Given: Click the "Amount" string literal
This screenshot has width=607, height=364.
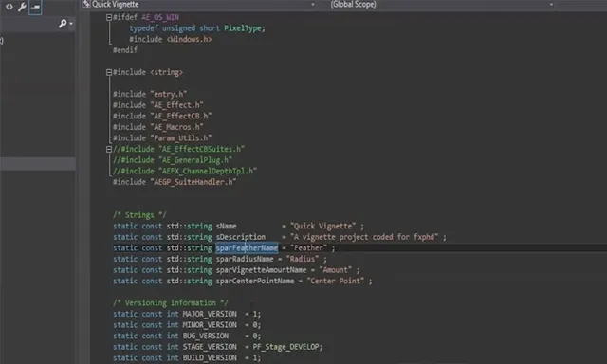Looking at the screenshot, I should [336, 270].
